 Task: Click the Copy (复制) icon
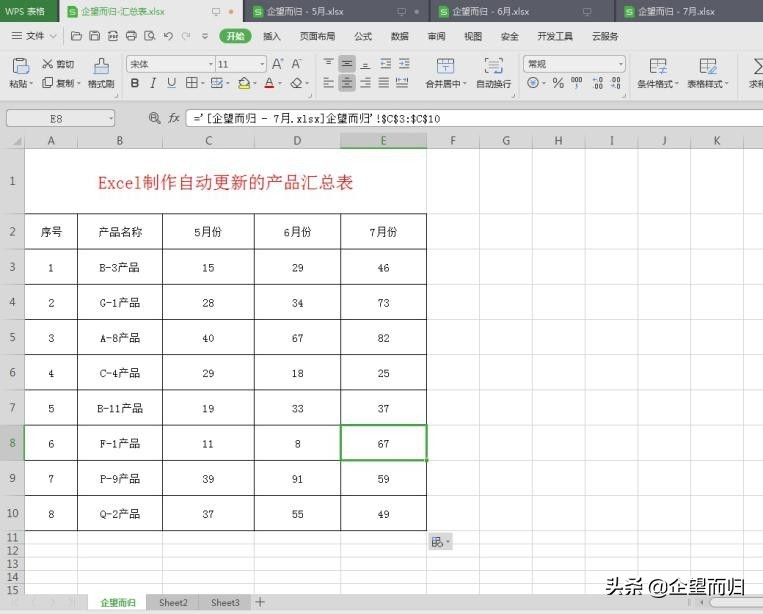pos(47,83)
